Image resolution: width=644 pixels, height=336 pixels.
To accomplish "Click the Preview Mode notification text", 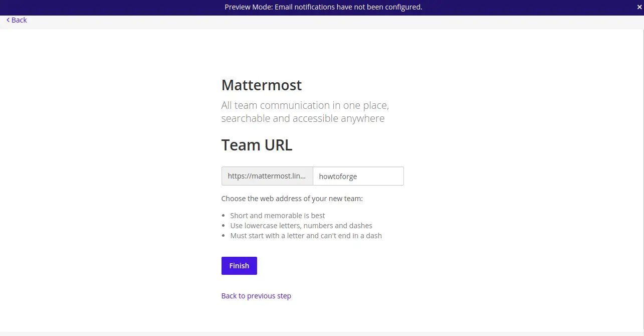I will tap(323, 7).
